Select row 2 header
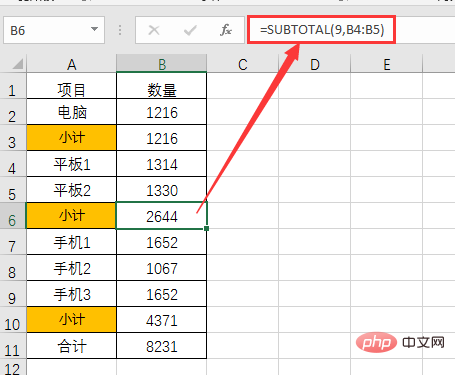Viewport: 455px width, 375px height. (x=13, y=112)
